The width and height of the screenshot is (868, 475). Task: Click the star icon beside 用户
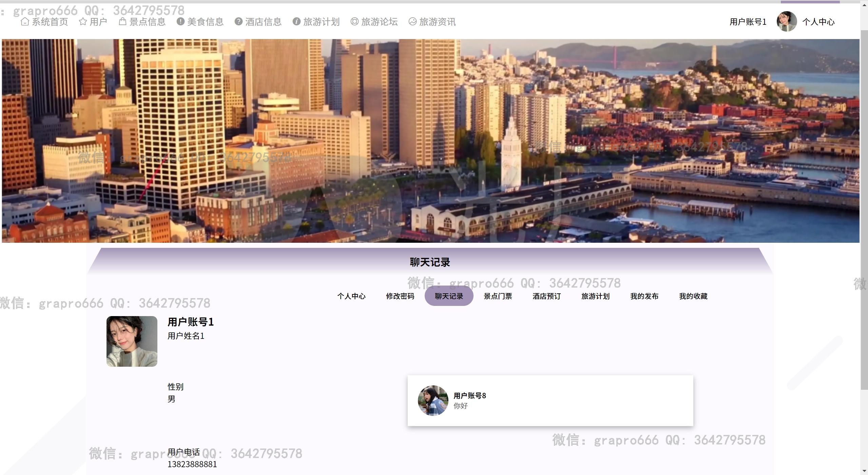83,22
